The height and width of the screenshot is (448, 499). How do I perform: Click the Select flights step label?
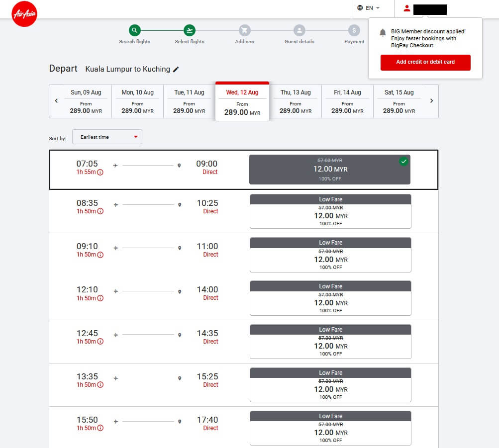[x=190, y=42]
